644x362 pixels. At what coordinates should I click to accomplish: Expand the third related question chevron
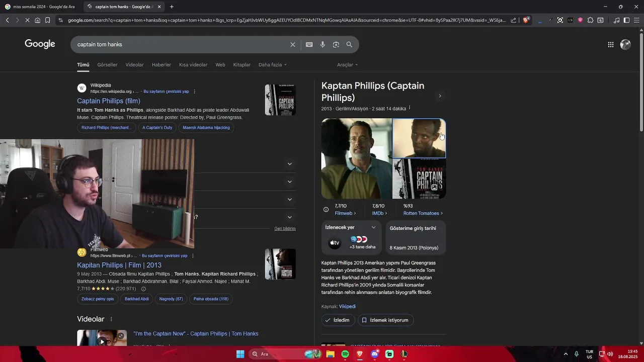coord(290,199)
